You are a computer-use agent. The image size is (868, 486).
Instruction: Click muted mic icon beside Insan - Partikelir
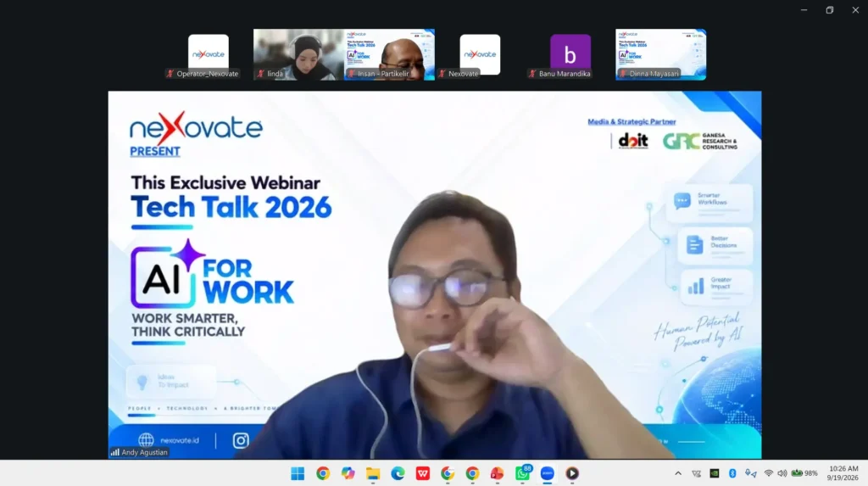pos(351,74)
